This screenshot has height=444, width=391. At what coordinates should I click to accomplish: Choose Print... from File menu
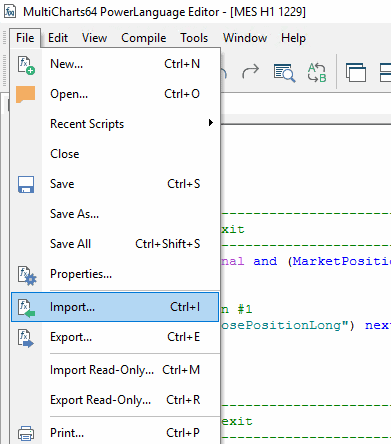115,433
